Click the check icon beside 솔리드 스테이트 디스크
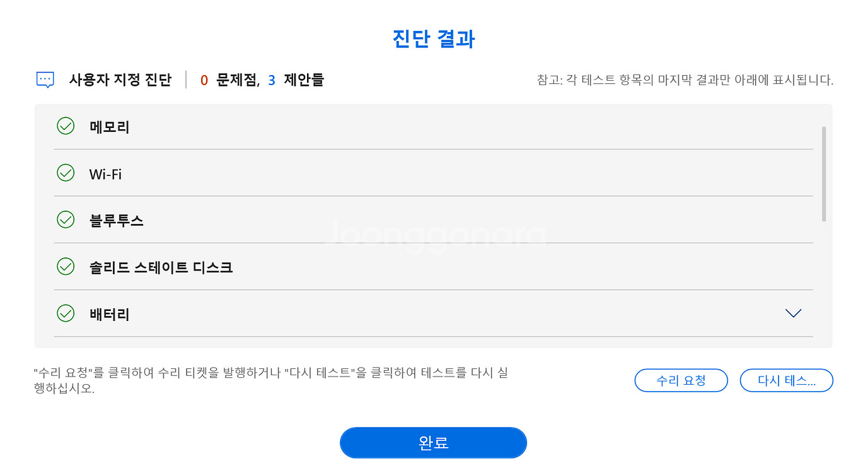This screenshot has height=473, width=868. coord(66,266)
